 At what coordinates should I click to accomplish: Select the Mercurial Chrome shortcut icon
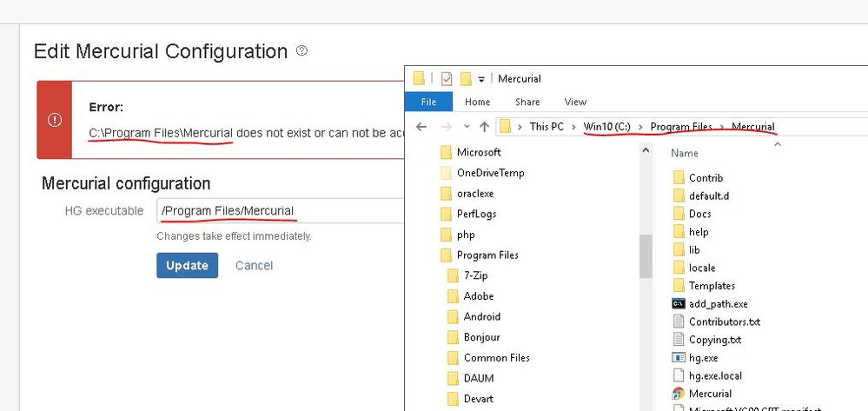pyautogui.click(x=679, y=394)
